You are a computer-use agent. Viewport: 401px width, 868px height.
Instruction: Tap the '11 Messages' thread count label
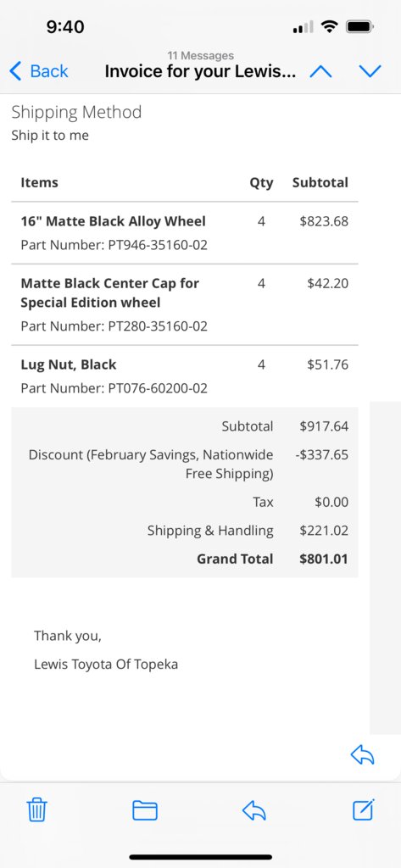pyautogui.click(x=200, y=55)
